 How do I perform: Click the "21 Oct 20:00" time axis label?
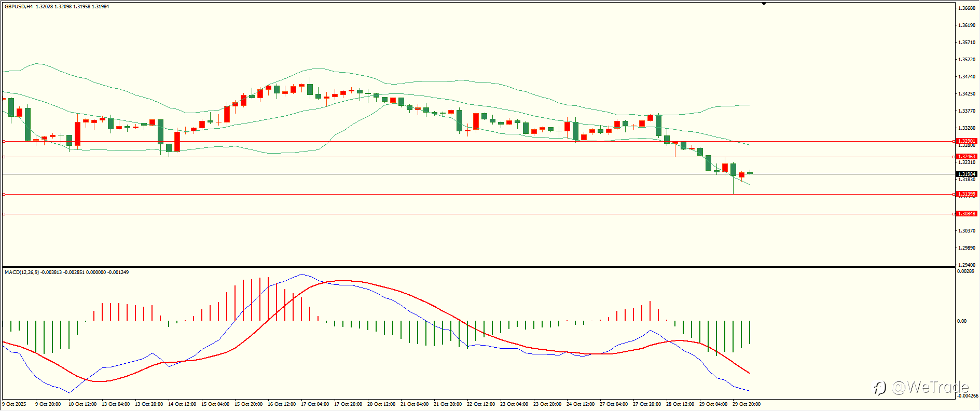click(448, 404)
